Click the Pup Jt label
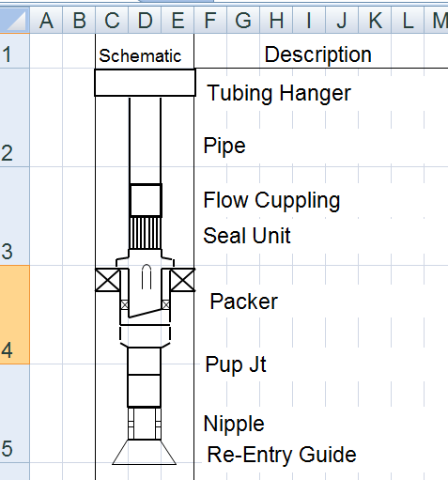The height and width of the screenshot is (480, 448). 236,364
